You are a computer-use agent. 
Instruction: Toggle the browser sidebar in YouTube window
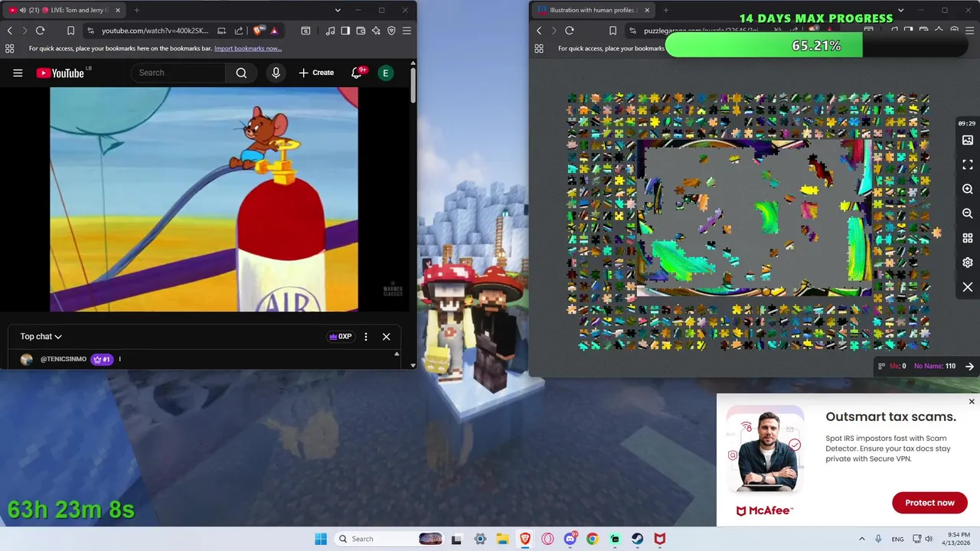345,31
